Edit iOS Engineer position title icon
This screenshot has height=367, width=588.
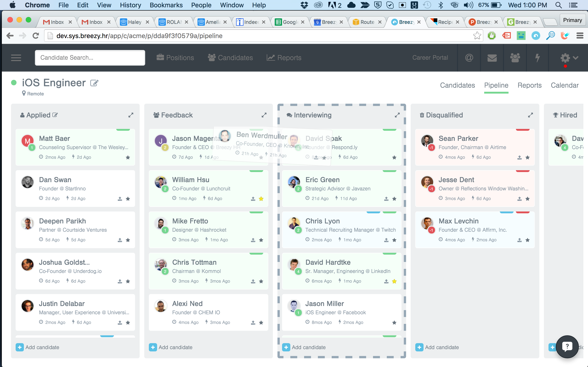point(94,83)
